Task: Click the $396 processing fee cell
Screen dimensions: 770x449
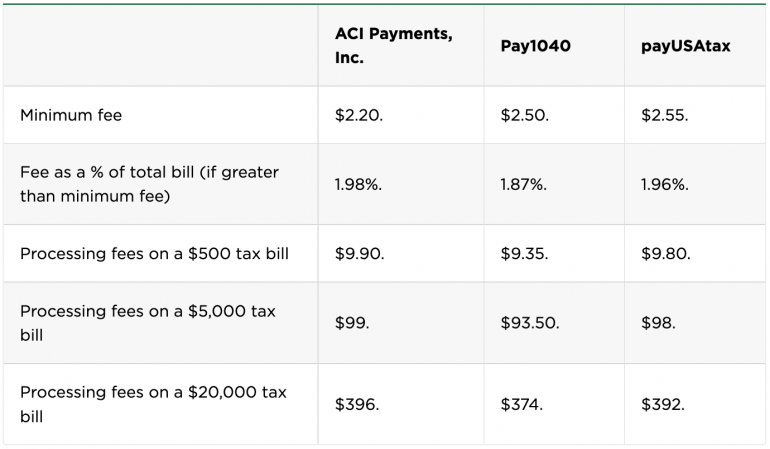Action: (356, 403)
